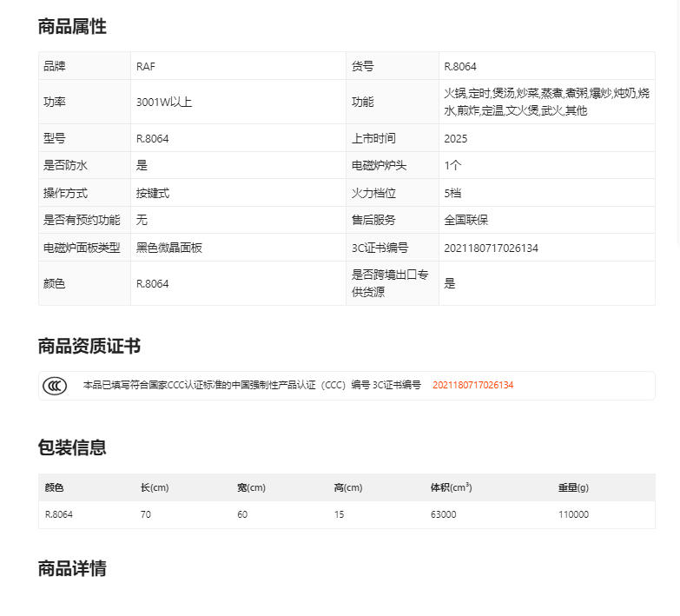Open the orange 3C certificate number link

tap(472, 385)
